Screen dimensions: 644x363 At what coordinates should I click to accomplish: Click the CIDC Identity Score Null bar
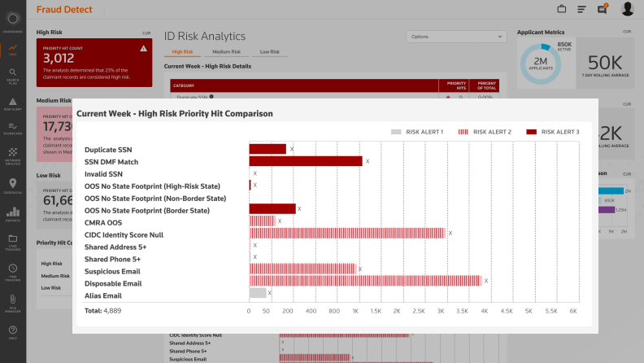point(347,233)
